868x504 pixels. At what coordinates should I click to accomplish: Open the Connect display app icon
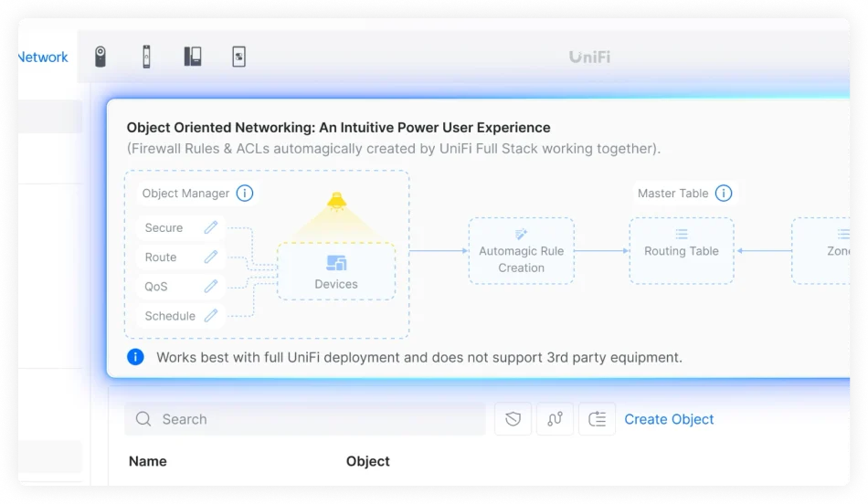coord(238,57)
